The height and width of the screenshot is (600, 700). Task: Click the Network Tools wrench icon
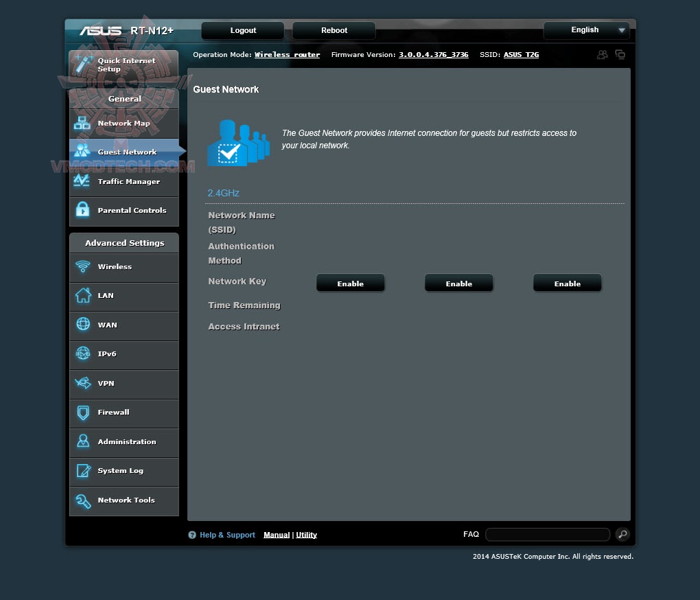83,501
